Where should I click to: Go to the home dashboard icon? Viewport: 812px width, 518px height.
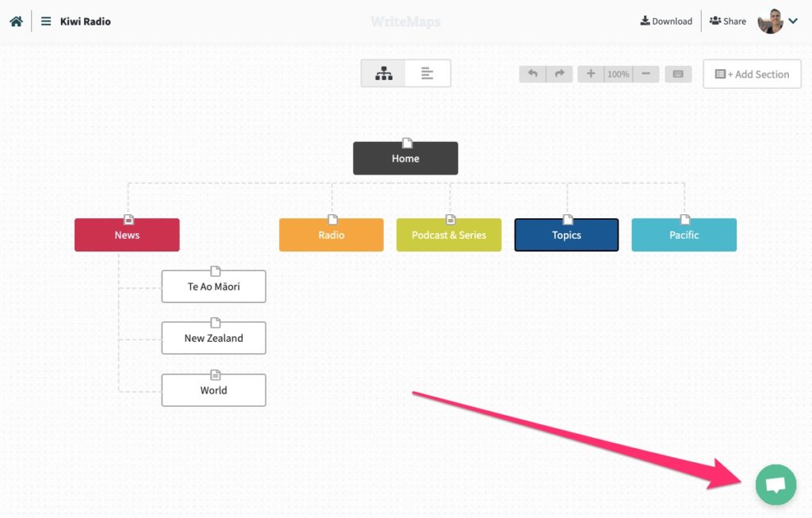tap(16, 21)
